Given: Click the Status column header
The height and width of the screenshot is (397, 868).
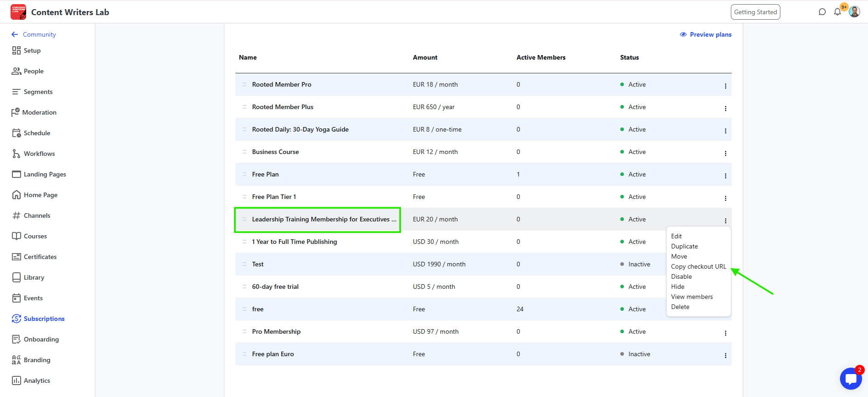Looking at the screenshot, I should 629,57.
